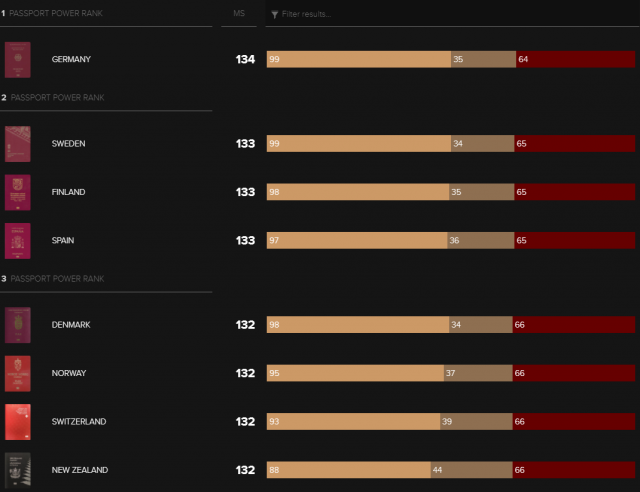
Task: Click Sweden's visa-required red segment showing 65
Action: (574, 144)
